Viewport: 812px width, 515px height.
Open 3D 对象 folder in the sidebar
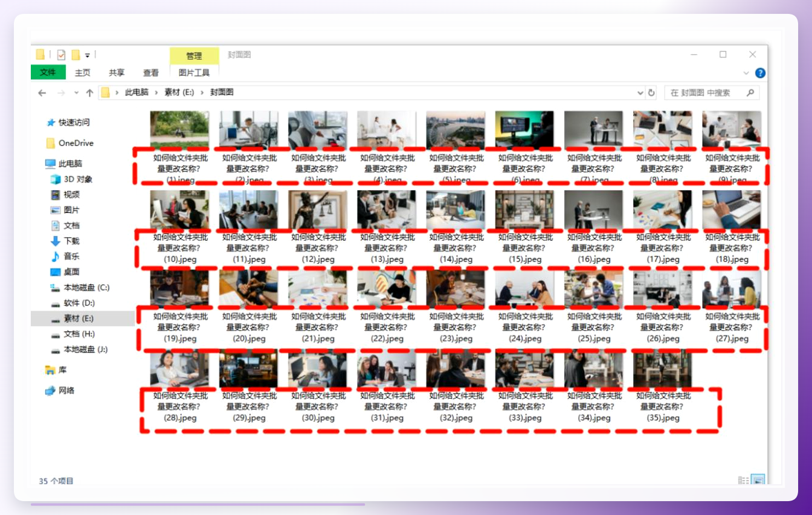(x=71, y=179)
